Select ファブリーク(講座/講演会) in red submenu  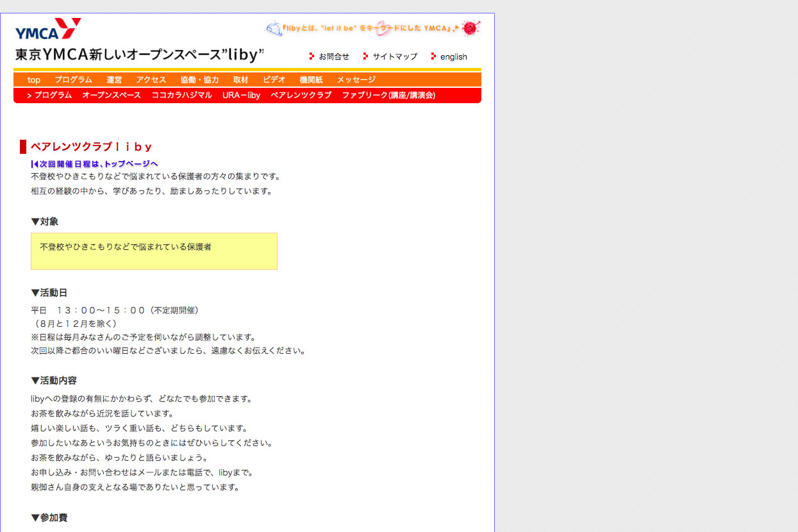(388, 95)
